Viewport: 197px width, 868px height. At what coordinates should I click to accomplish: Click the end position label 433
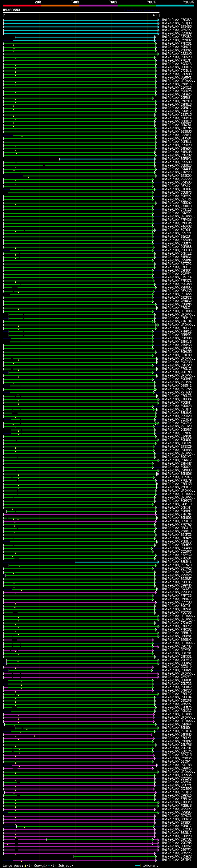[x=155, y=15]
